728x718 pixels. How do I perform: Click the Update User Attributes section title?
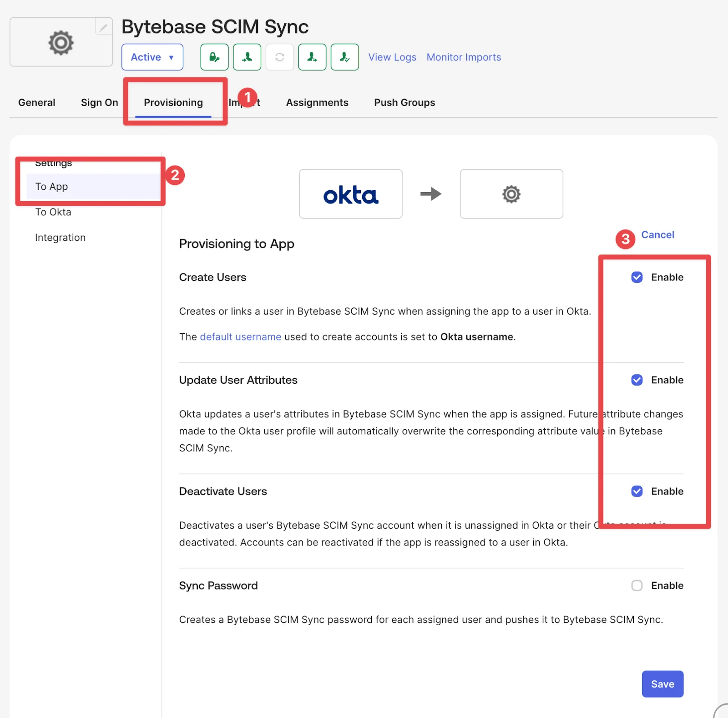[238, 380]
